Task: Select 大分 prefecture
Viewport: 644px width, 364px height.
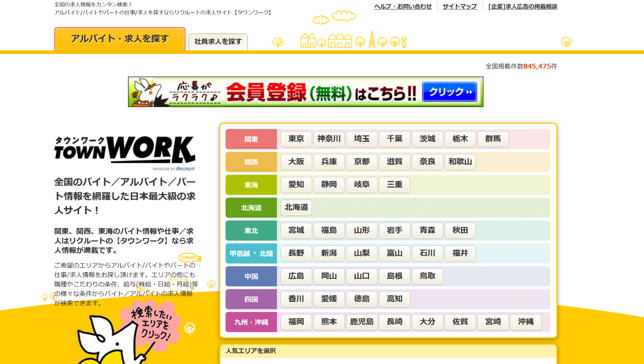Action: [427, 322]
